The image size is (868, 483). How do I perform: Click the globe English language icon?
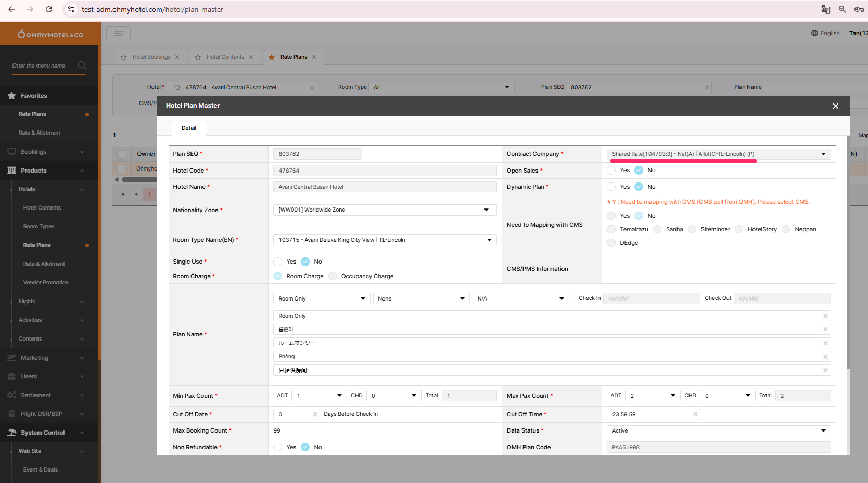(814, 33)
